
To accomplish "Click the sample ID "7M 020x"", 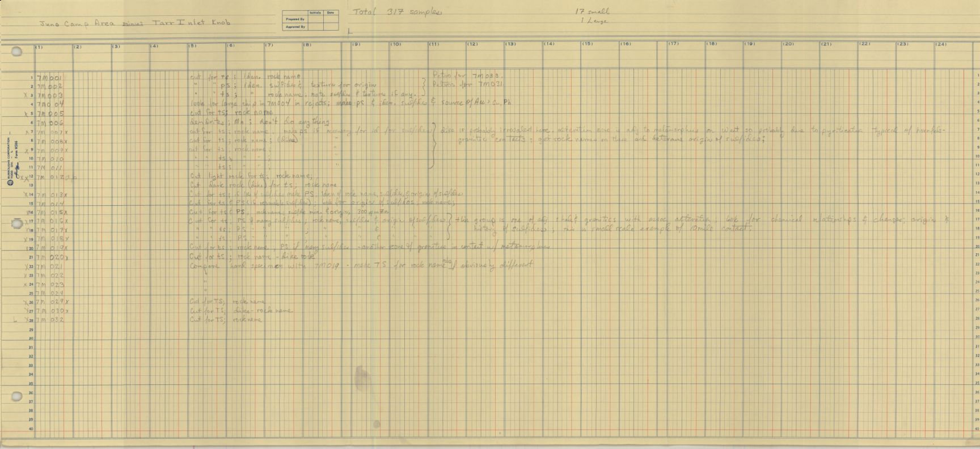I will pyautogui.click(x=52, y=257).
